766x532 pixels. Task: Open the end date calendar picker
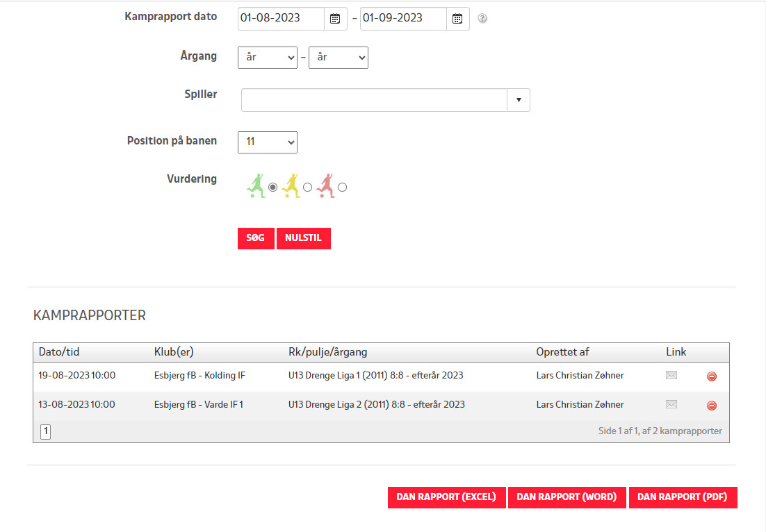coord(457,19)
